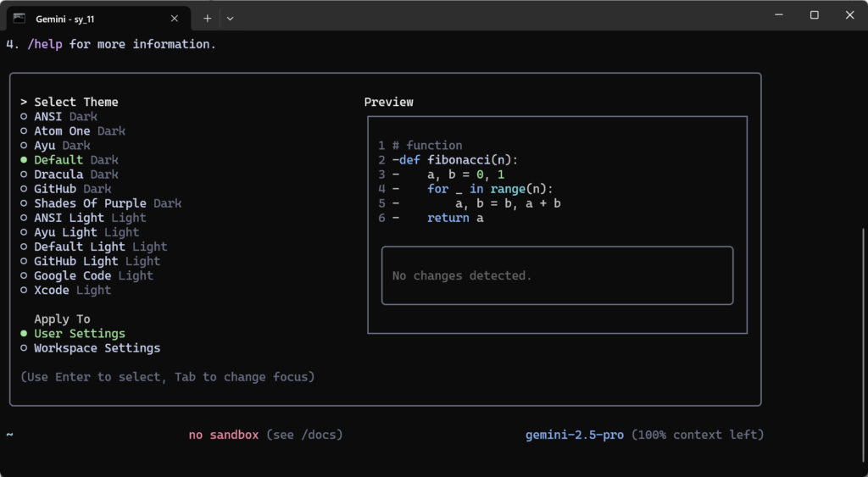868x477 pixels.
Task: Select the Xcode Light theme
Action: 72,291
